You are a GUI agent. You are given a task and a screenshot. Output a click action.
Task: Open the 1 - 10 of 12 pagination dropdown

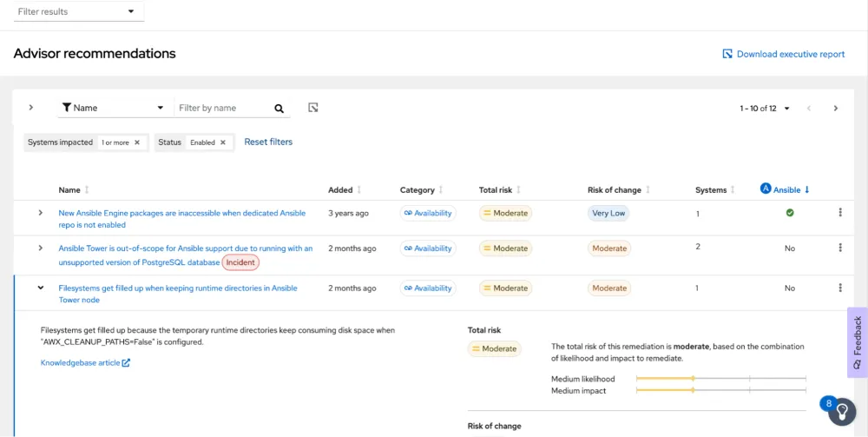pyautogui.click(x=765, y=109)
